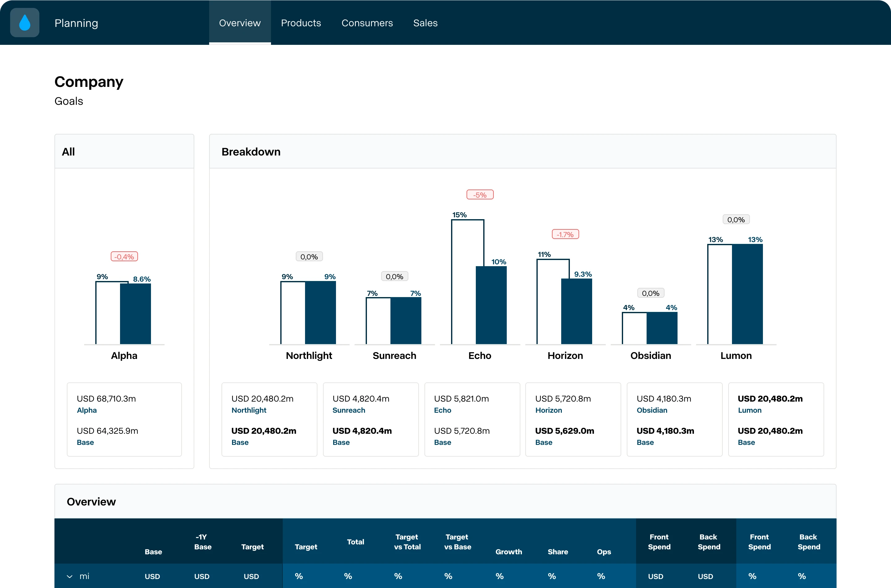Select the Obsidian chart label

(x=651, y=356)
